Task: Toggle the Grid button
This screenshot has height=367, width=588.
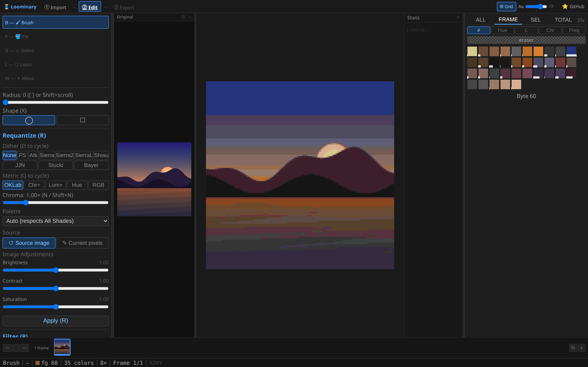Action: (506, 7)
